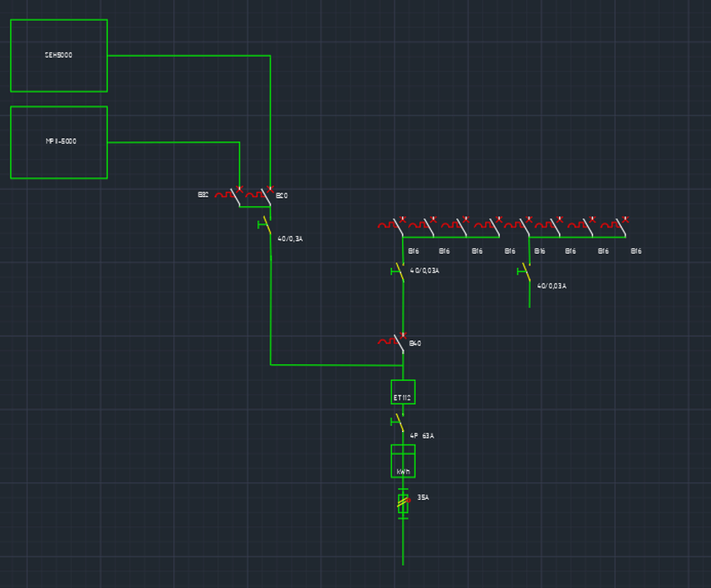Pick the B20 circuit breaker symbol
Image resolution: width=711 pixels, height=588 pixels.
click(x=260, y=196)
